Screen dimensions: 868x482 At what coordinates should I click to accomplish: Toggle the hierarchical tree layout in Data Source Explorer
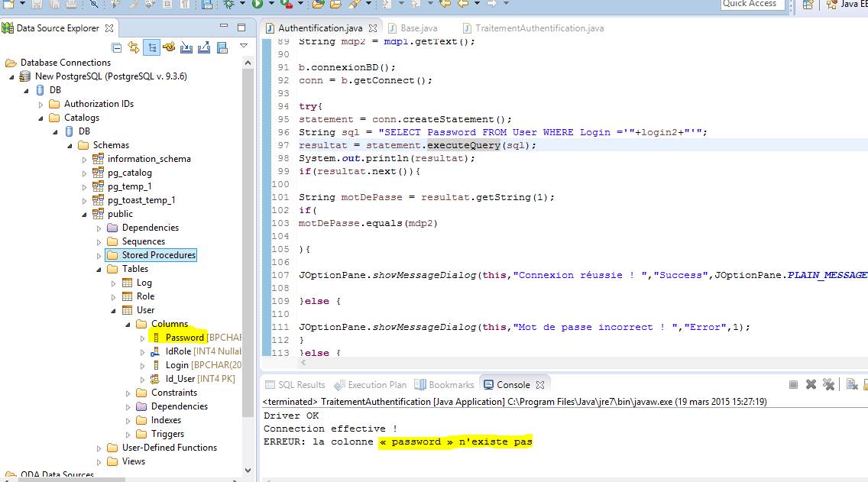151,47
